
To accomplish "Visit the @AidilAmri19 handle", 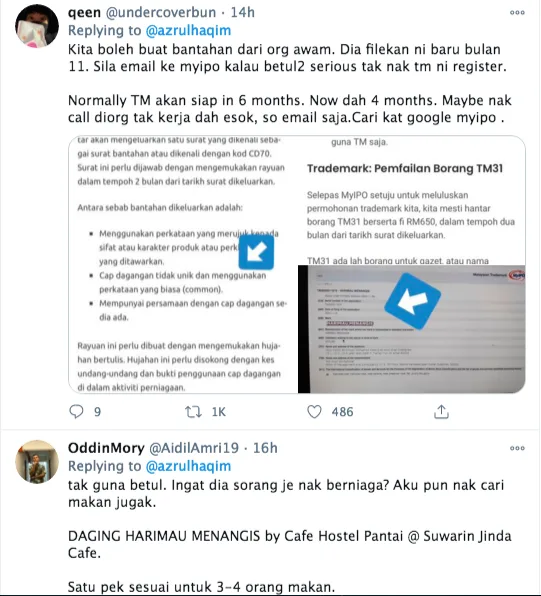I will (194, 448).
